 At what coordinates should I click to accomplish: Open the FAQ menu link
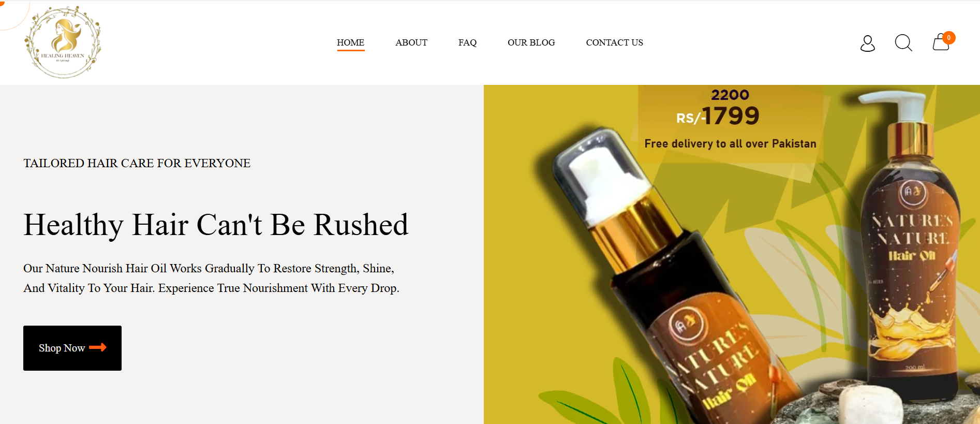(x=467, y=42)
